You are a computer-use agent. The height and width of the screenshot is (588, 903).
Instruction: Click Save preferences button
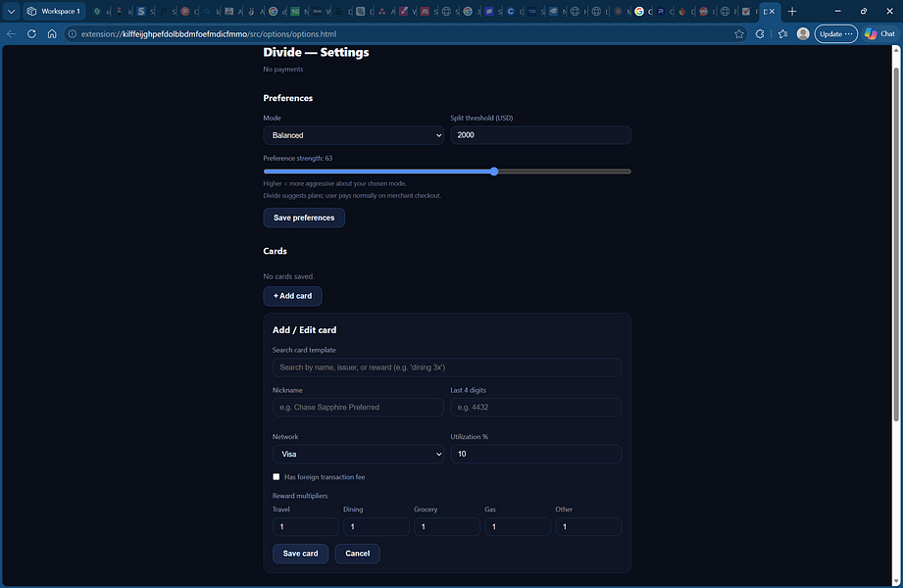click(x=304, y=218)
